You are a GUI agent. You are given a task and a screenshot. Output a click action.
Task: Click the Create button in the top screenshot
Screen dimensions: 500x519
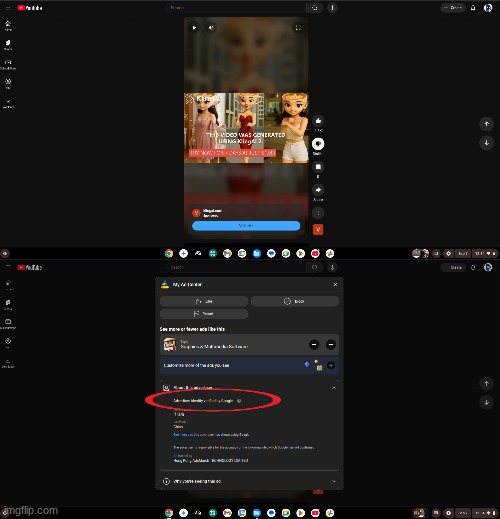(x=453, y=8)
